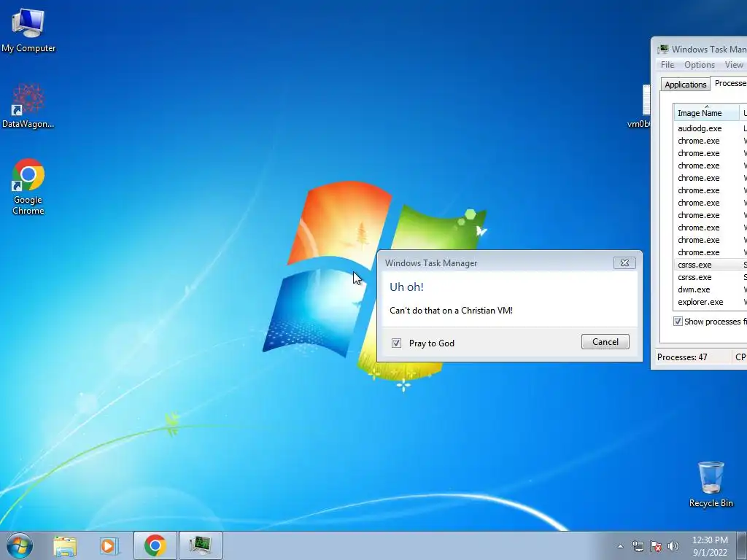Select the explorer.exe process row
This screenshot has height=560, width=747.
[x=710, y=302]
